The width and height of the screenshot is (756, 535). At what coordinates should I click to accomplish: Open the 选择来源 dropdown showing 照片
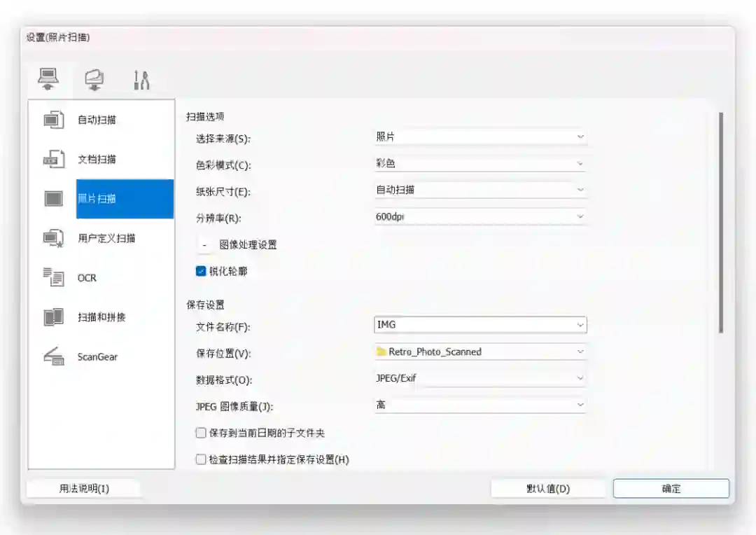(480, 137)
